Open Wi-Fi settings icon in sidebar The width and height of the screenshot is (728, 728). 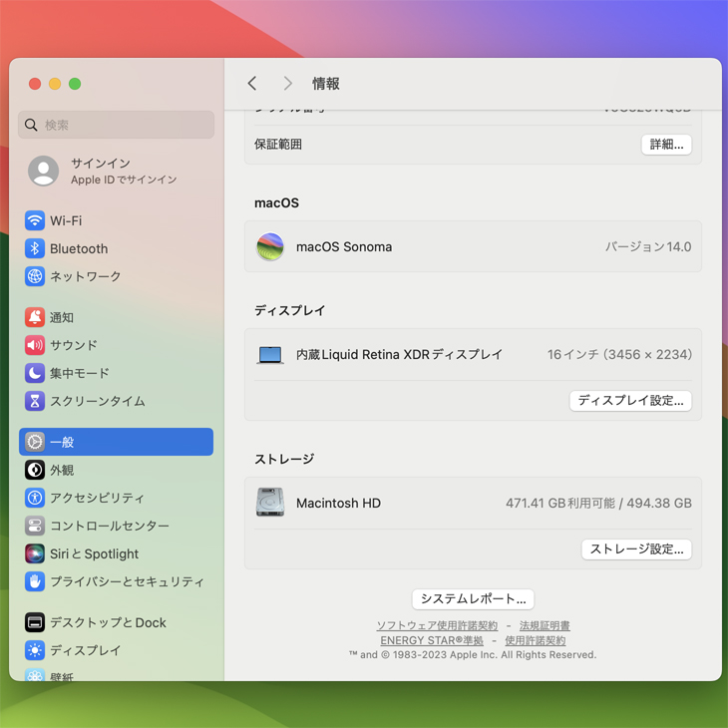pyautogui.click(x=35, y=220)
